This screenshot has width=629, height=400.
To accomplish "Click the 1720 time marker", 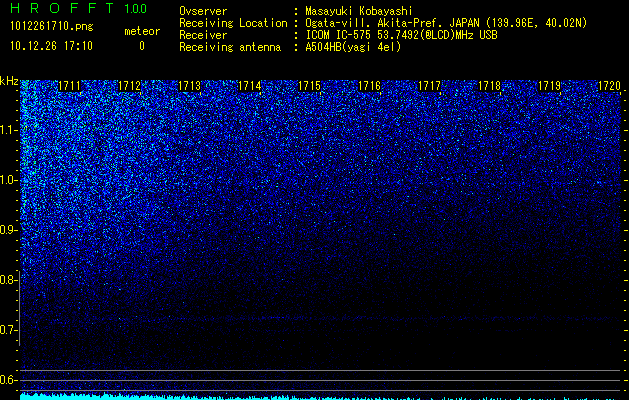I will pos(609,86).
